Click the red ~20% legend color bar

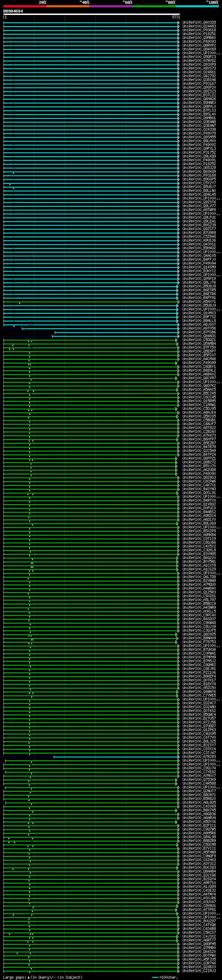click(25, 6)
